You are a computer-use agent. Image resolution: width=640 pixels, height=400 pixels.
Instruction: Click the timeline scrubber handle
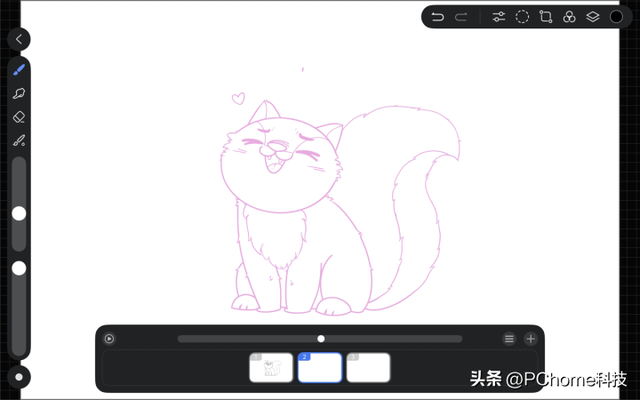click(x=321, y=338)
